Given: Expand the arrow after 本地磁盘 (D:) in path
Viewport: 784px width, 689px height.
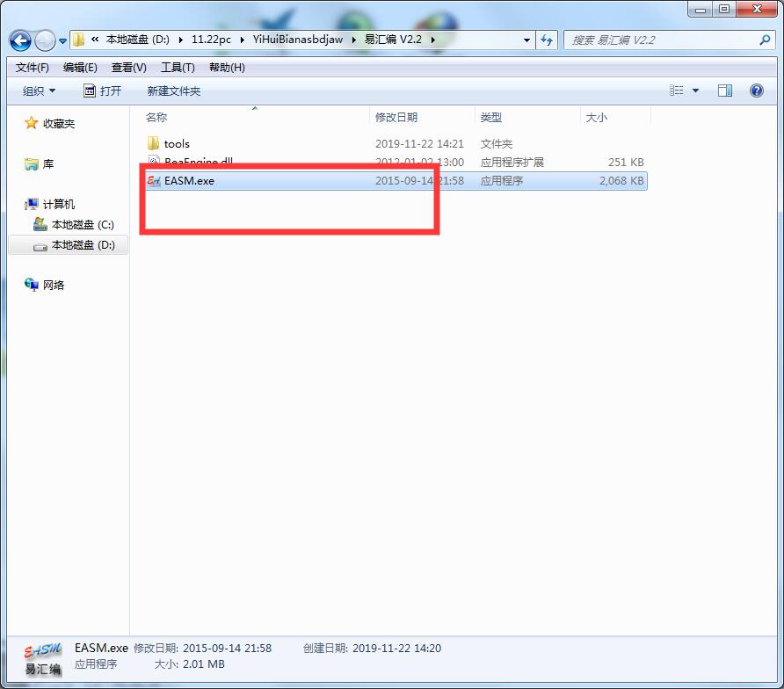Looking at the screenshot, I should tap(180, 40).
